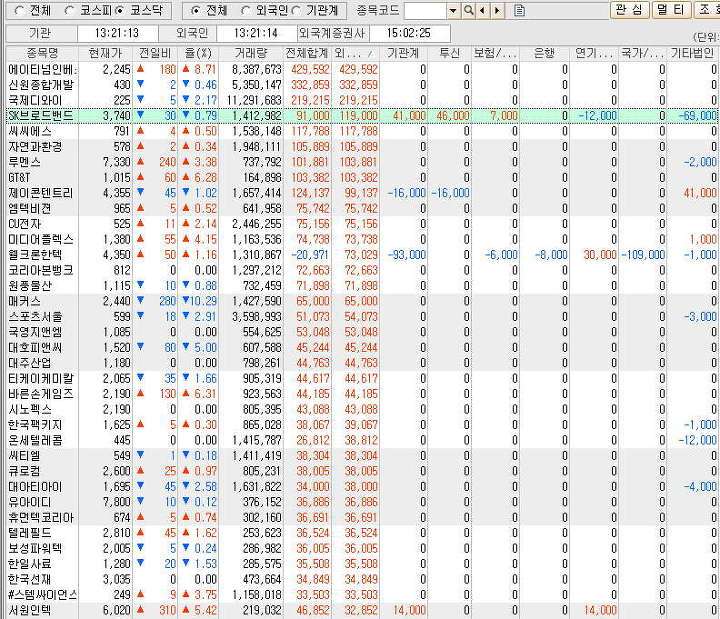The width and height of the screenshot is (720, 619).
Task: Select the 매커스 stock row
Action: 363,301
